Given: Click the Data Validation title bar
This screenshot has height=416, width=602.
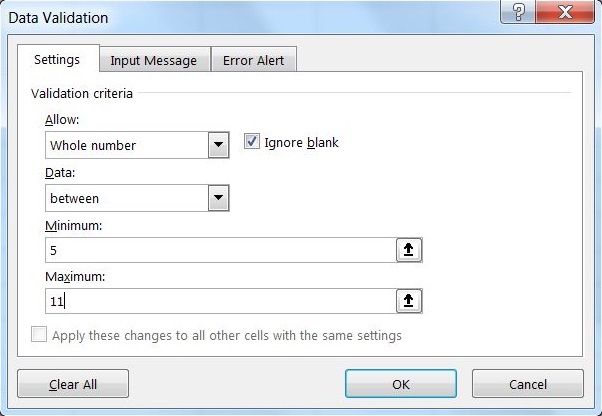Looking at the screenshot, I should click(250, 17).
